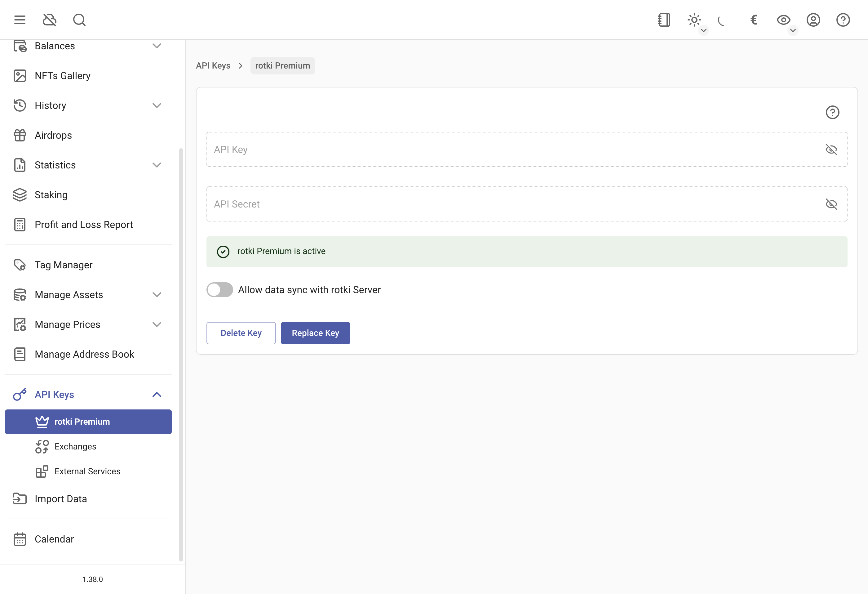This screenshot has width=868, height=594.
Task: Click rotki Premium breadcrumb chip
Action: tap(282, 66)
